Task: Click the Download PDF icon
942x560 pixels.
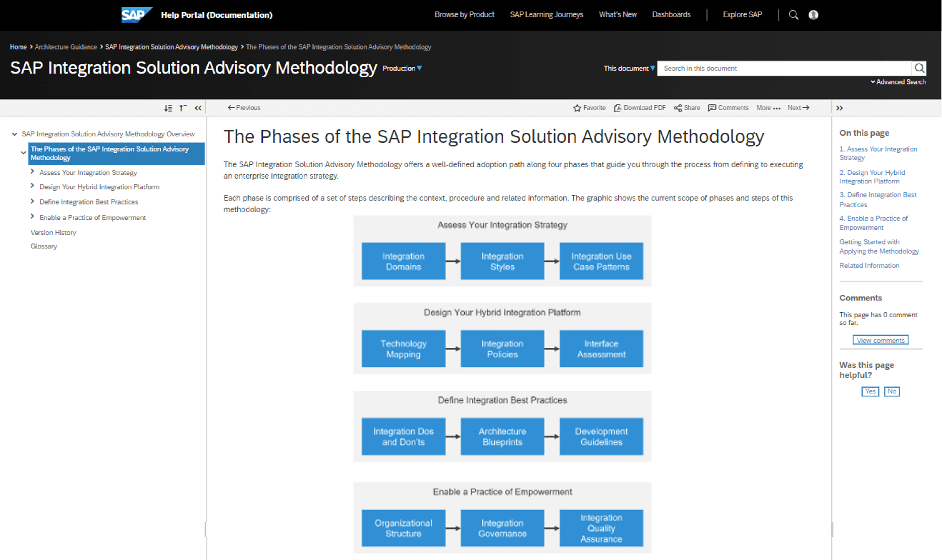Action: click(x=617, y=108)
